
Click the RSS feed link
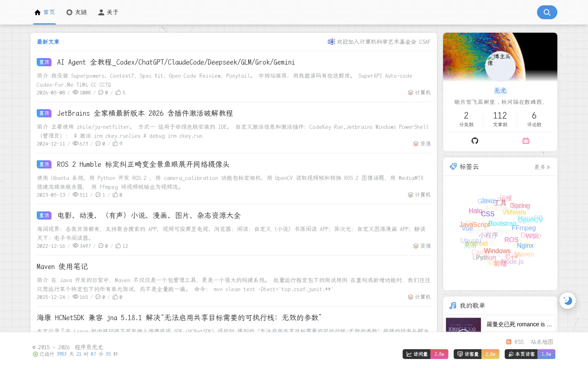[515, 342]
